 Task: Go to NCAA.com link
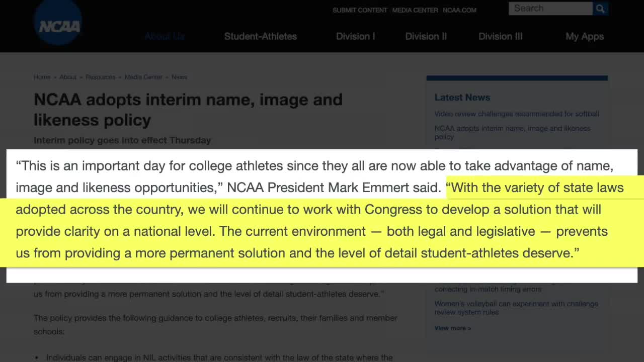click(x=459, y=10)
